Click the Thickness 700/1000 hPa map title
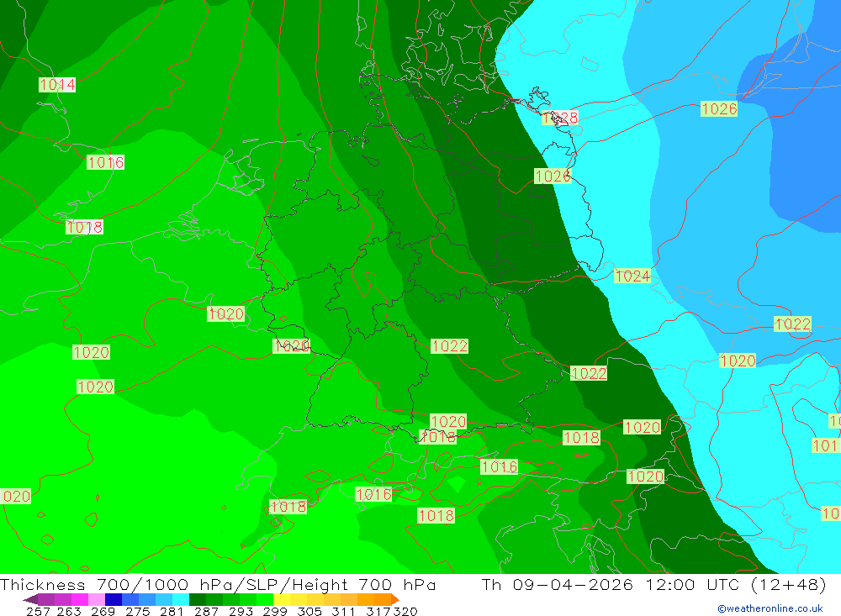 (x=218, y=584)
